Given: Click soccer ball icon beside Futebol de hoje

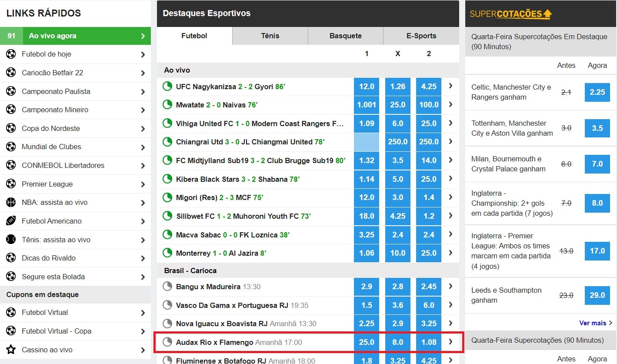Looking at the screenshot, I should pyautogui.click(x=11, y=54).
